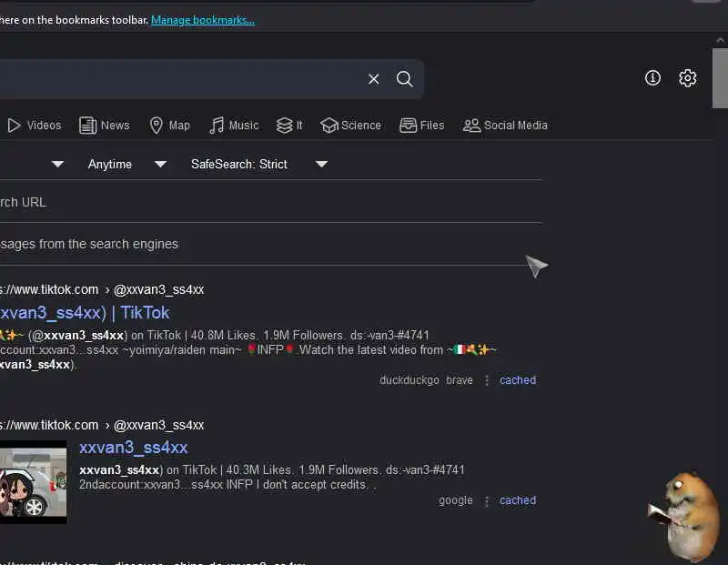
Task: Click the News newspaper icon
Action: [87, 126]
